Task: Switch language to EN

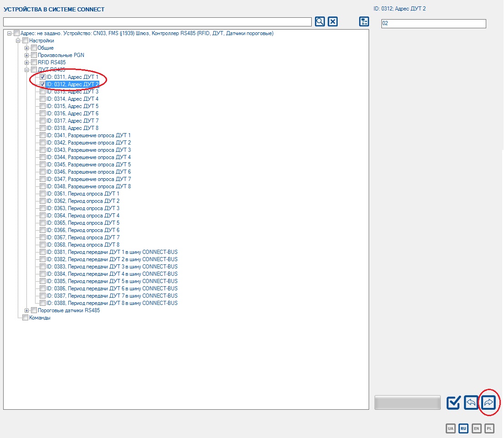Action: pos(476,428)
